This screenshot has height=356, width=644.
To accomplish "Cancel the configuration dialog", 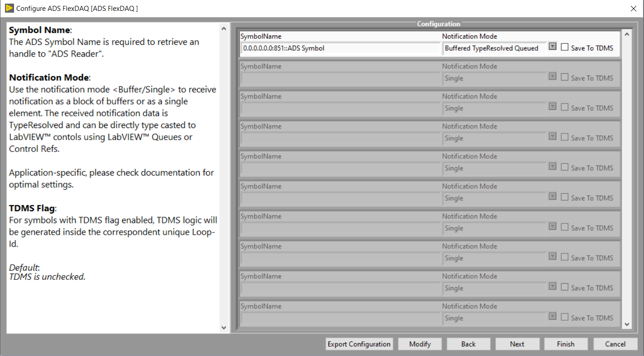I will [615, 344].
